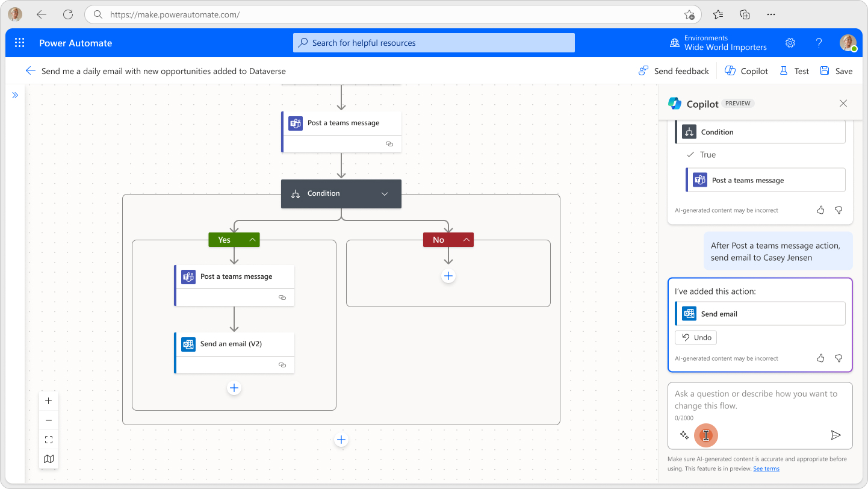Click the Condition card in Copilot panel

coord(760,132)
